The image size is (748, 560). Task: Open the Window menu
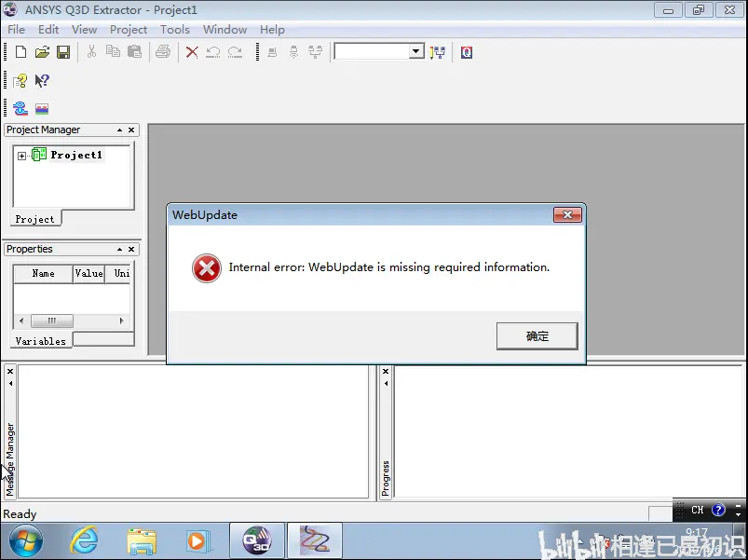tap(224, 30)
